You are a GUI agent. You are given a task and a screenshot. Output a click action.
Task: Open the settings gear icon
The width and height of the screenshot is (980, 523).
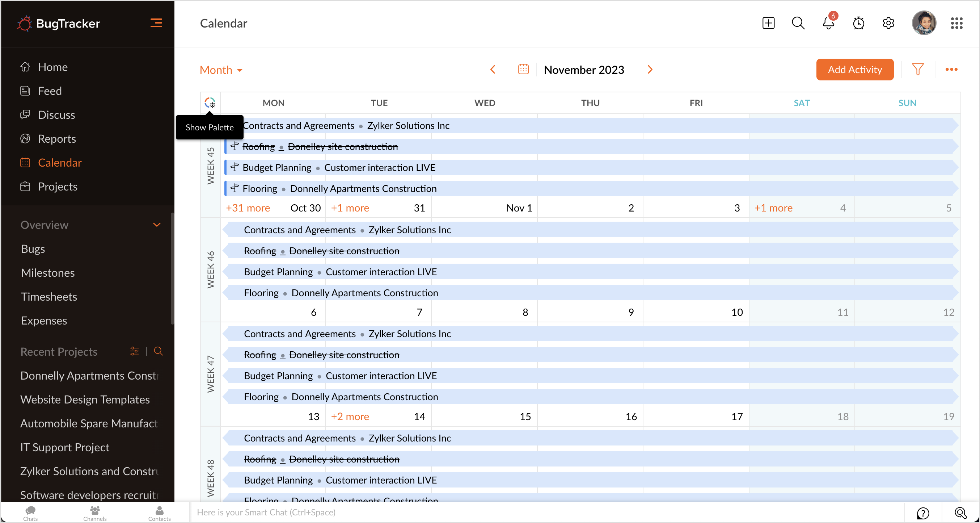[888, 23]
